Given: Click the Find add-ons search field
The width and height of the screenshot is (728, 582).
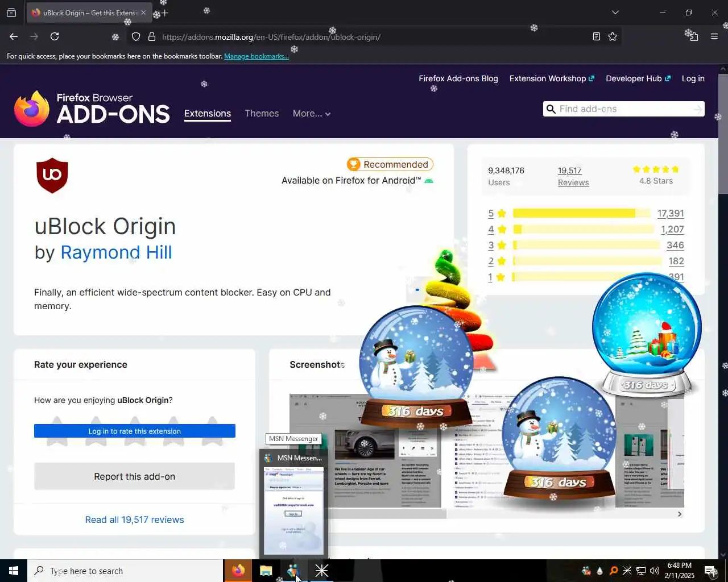Looking at the screenshot, I should pyautogui.click(x=623, y=109).
